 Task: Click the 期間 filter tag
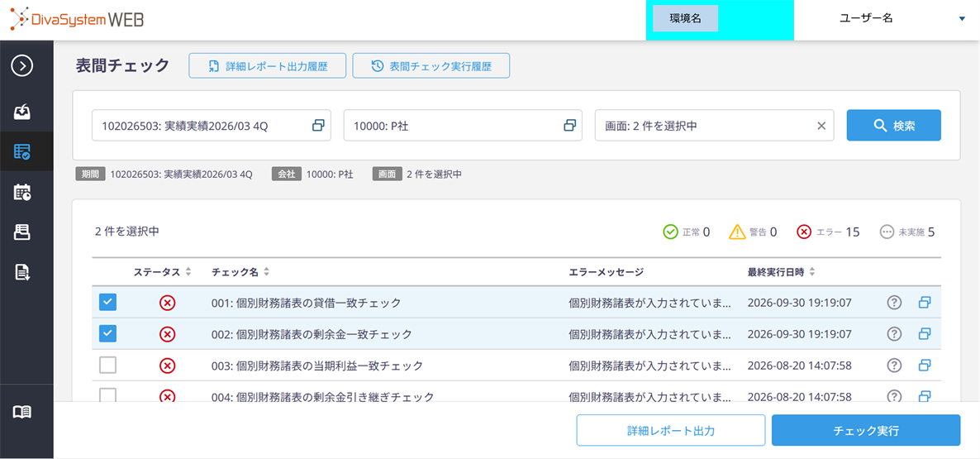tap(90, 174)
